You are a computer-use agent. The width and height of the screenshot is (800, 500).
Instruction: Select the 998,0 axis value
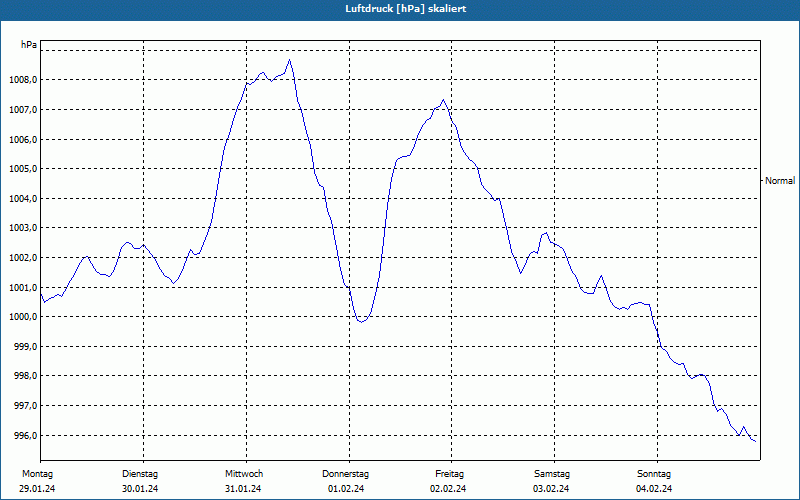[x=25, y=376]
